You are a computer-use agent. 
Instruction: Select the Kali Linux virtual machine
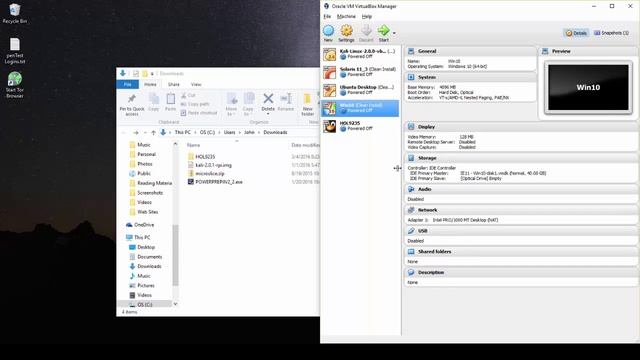tap(360, 54)
